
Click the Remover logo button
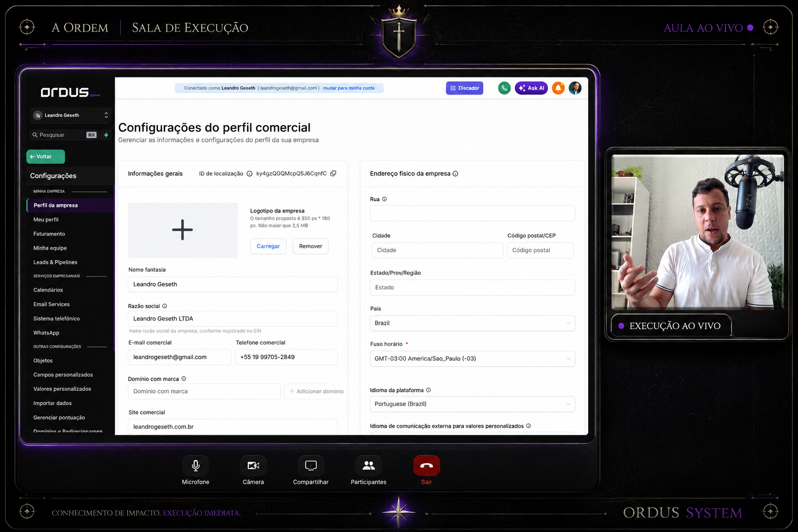coord(311,246)
